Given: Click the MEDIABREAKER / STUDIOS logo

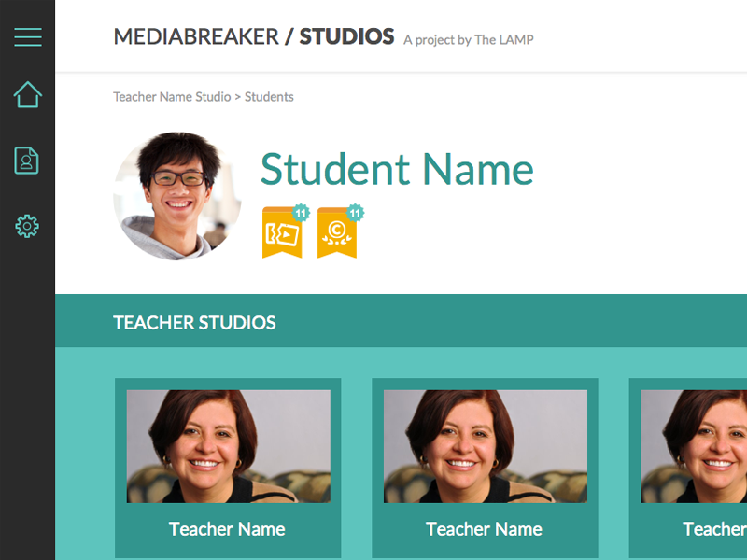Looking at the screenshot, I should pos(253,36).
